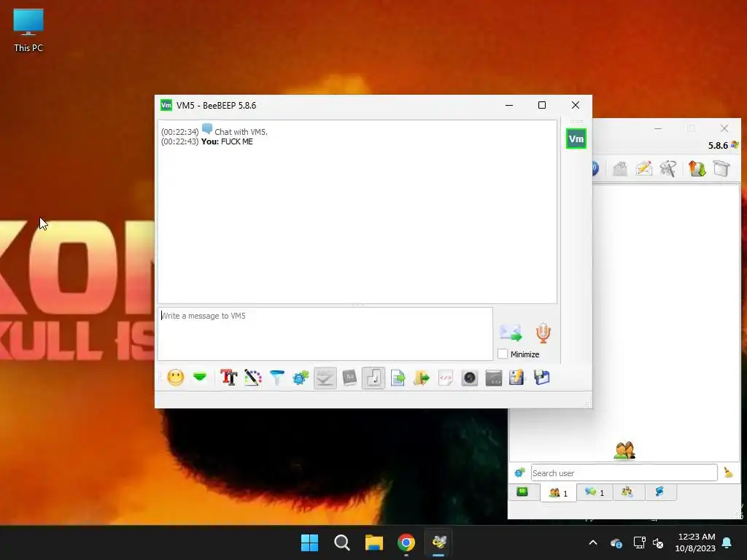Click the send file document icon
The width and height of the screenshot is (747, 560).
pos(398,378)
